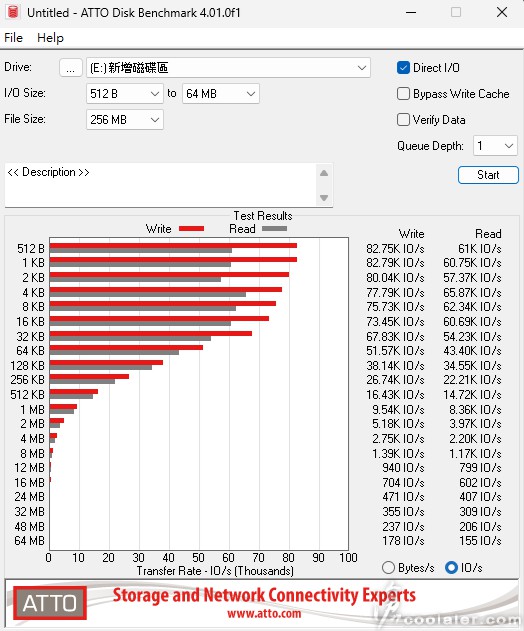Click the Transfer Rate axis title
The height and width of the screenshot is (631, 524).
[x=215, y=571]
